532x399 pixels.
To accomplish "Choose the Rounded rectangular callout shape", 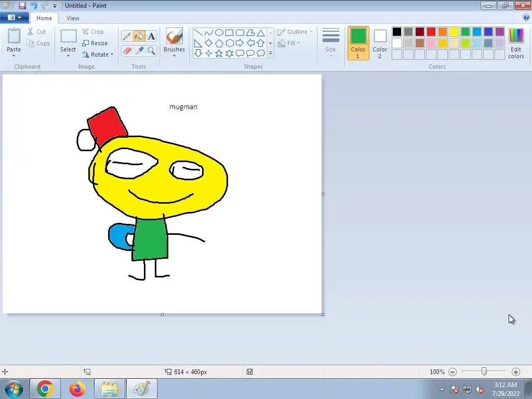I will [x=240, y=54].
